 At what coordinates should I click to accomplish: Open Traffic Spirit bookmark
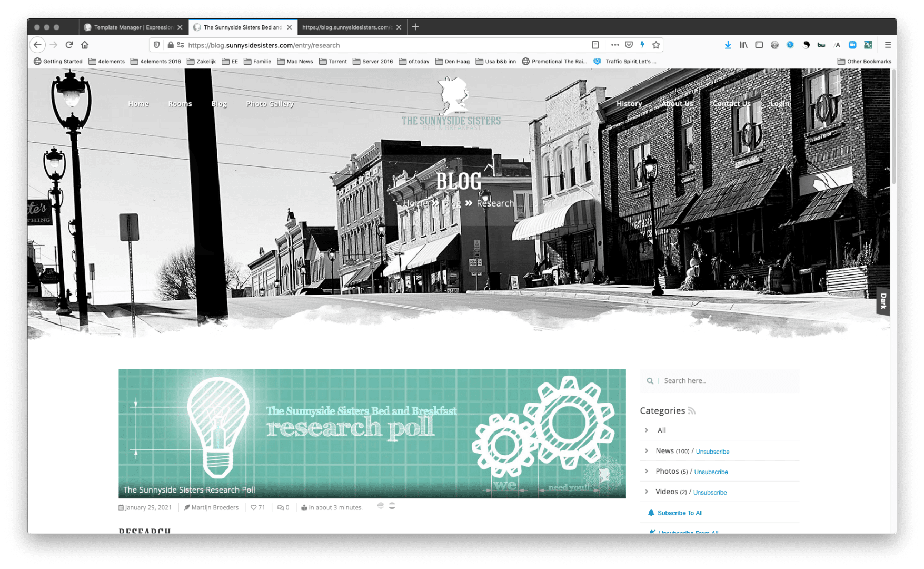click(x=625, y=61)
